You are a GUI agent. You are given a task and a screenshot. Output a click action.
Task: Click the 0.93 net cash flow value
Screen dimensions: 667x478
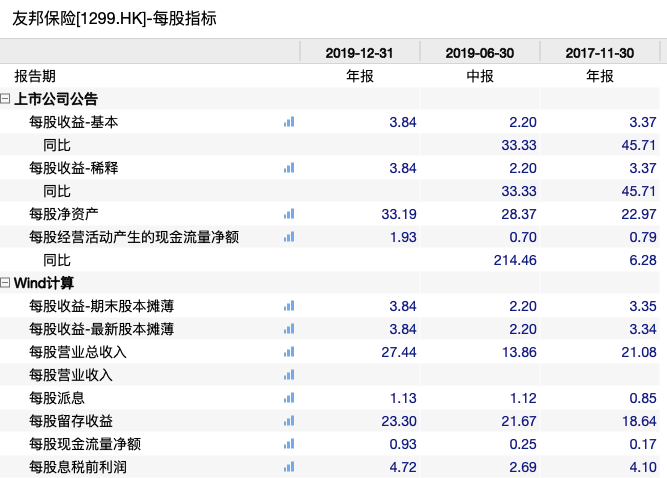[x=403, y=444]
